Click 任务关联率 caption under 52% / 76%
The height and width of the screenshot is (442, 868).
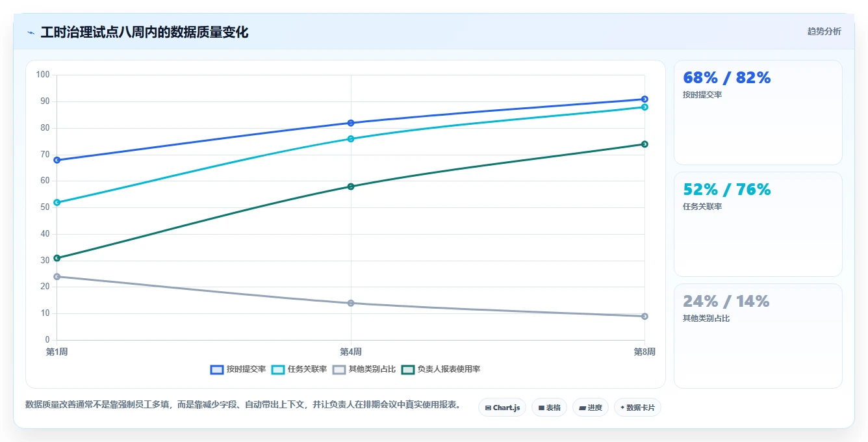pyautogui.click(x=702, y=206)
